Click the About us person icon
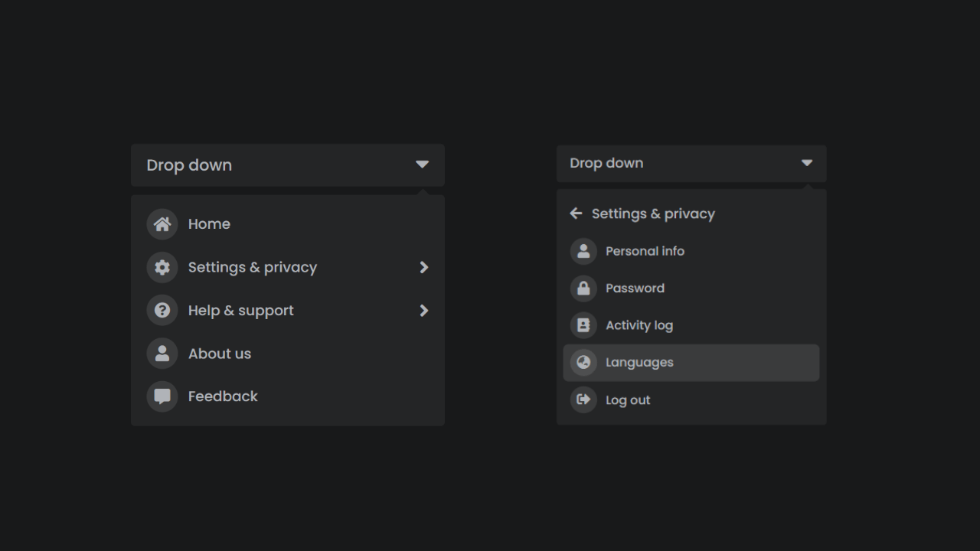980x551 pixels. pyautogui.click(x=162, y=353)
